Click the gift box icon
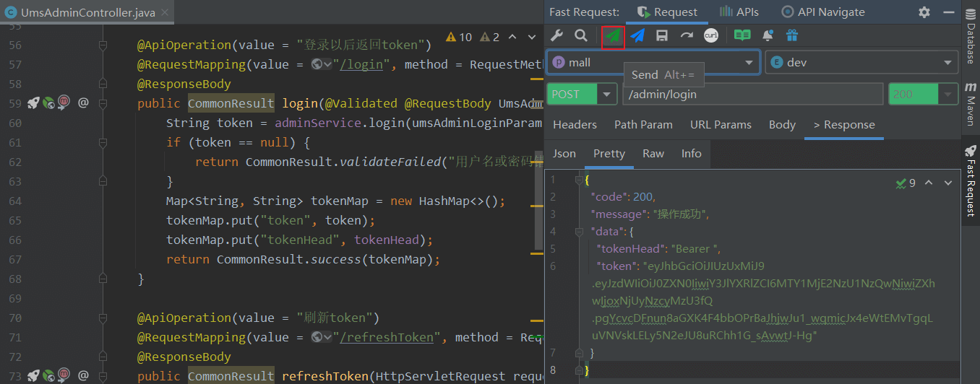Image resolution: width=980 pixels, height=384 pixels. tap(792, 36)
